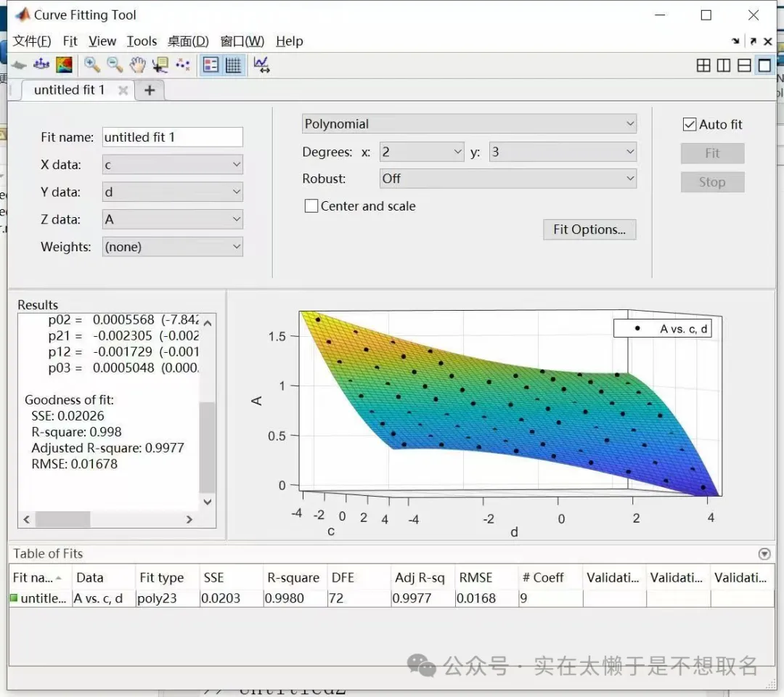The image size is (784, 697).
Task: Click the Fit Options... button
Action: point(589,229)
